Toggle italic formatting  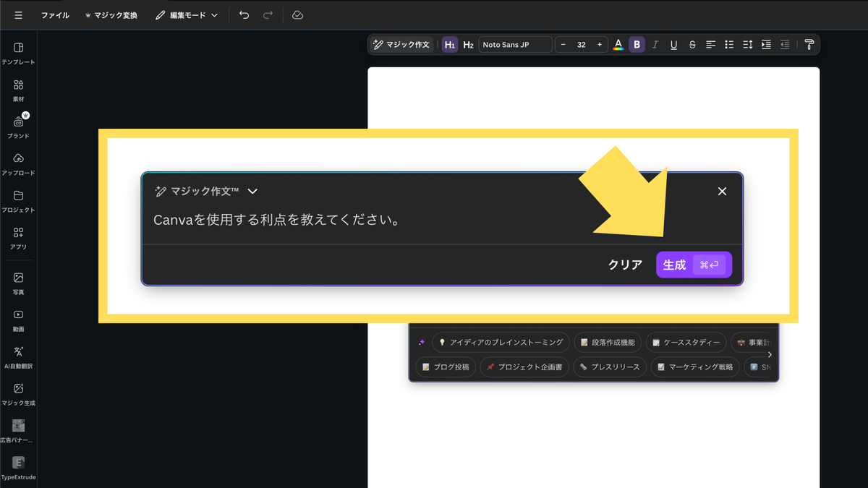click(x=655, y=45)
